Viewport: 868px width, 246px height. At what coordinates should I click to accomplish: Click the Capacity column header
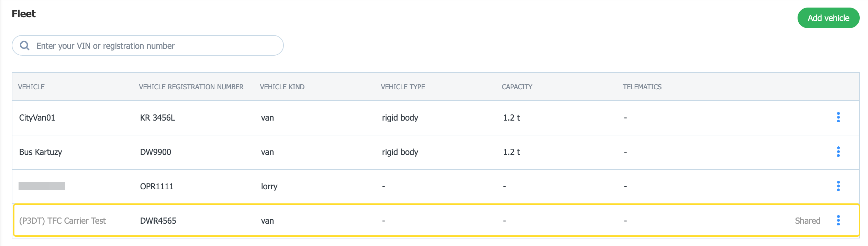[517, 87]
